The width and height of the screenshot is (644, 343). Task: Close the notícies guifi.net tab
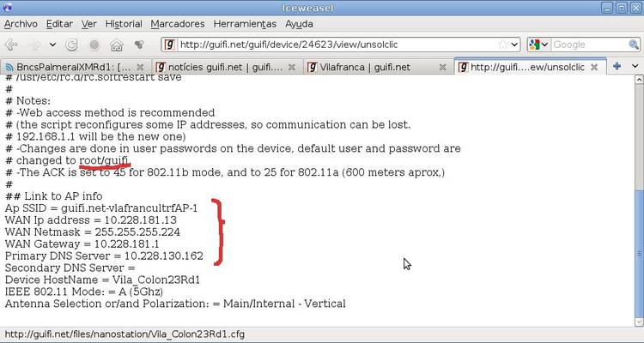point(292,67)
